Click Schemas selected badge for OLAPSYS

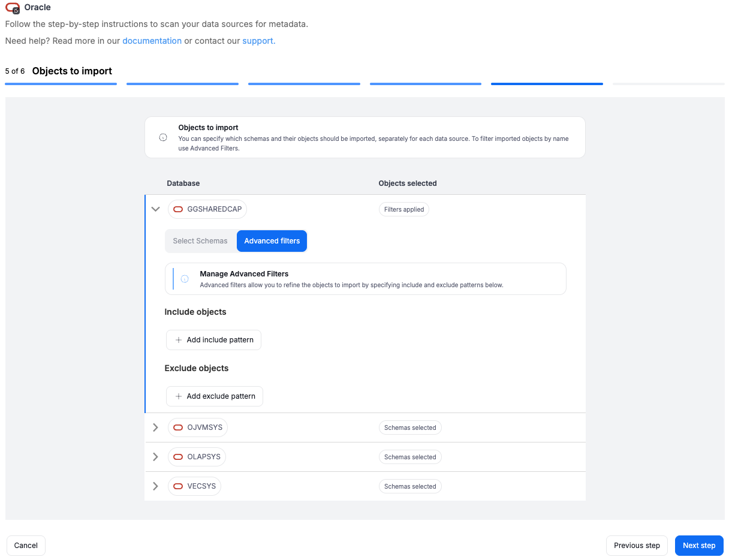[410, 457]
